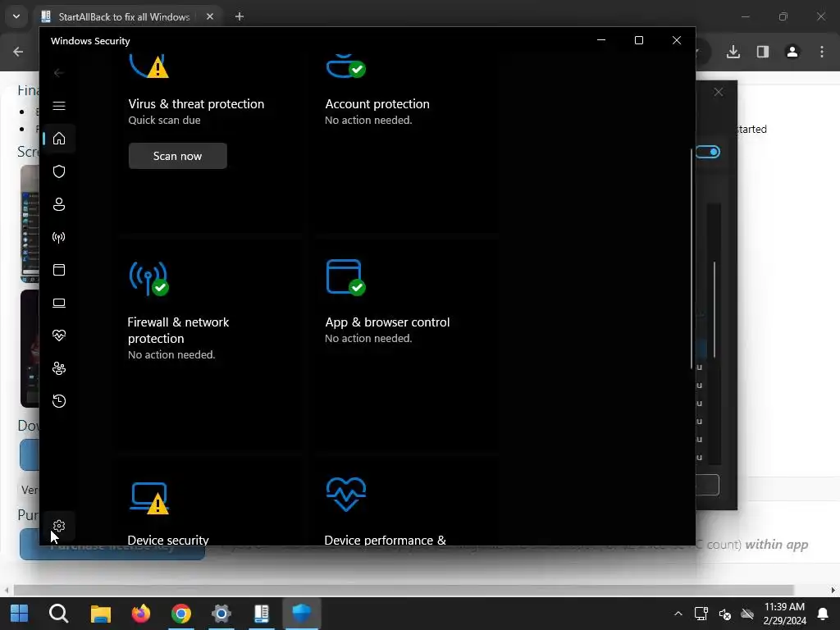Click Firewall & network protection tile icon
This screenshot has height=630, width=840.
149,278
